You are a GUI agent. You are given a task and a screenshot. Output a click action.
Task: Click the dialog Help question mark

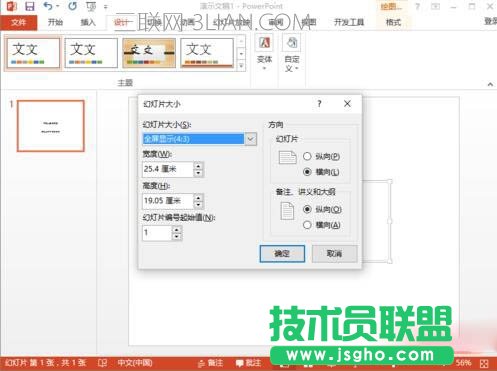[319, 104]
